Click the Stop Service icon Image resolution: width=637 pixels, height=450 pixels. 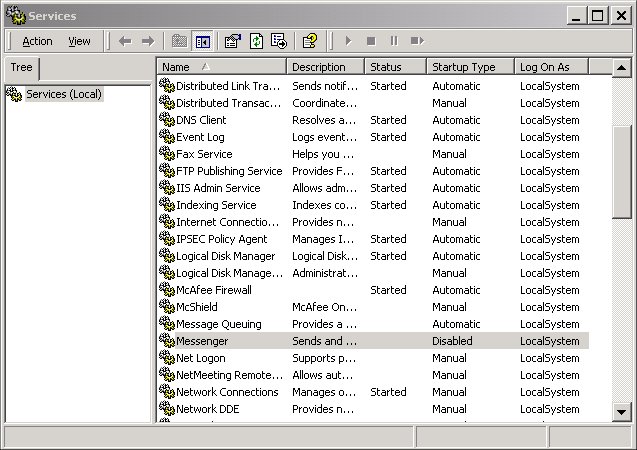(x=371, y=41)
